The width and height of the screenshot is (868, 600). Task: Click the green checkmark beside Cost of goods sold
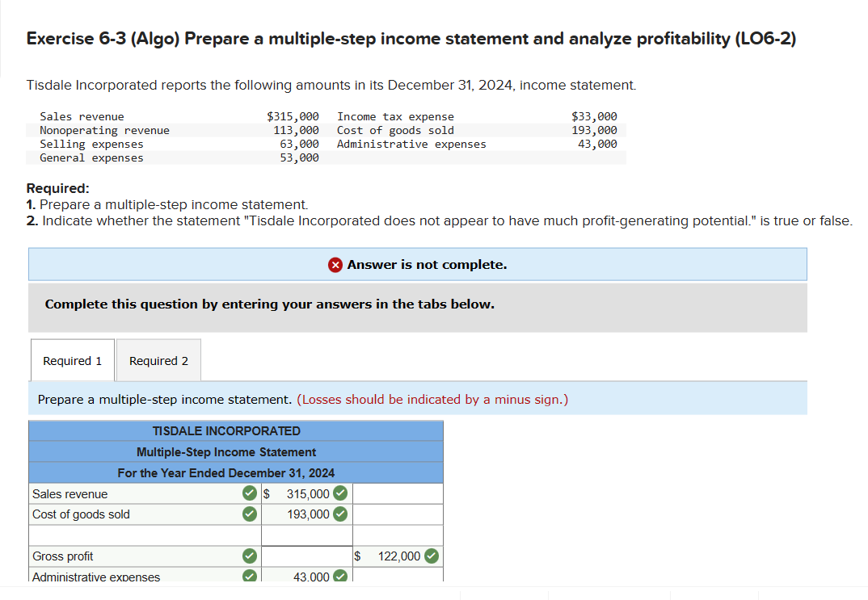[x=249, y=514]
